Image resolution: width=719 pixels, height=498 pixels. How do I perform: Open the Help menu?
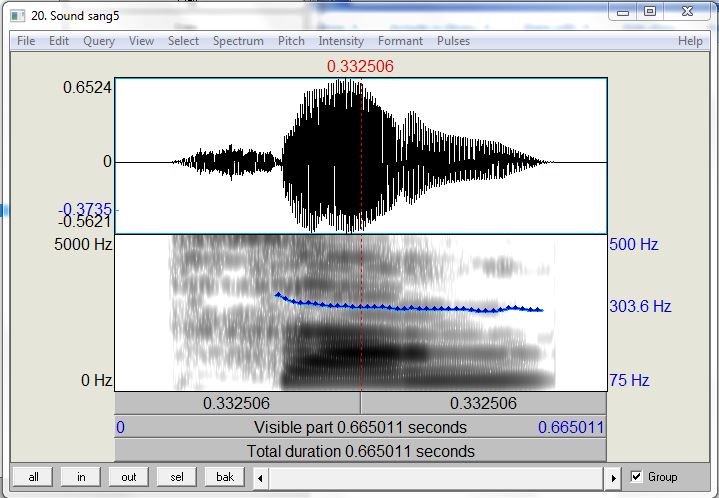[690, 41]
